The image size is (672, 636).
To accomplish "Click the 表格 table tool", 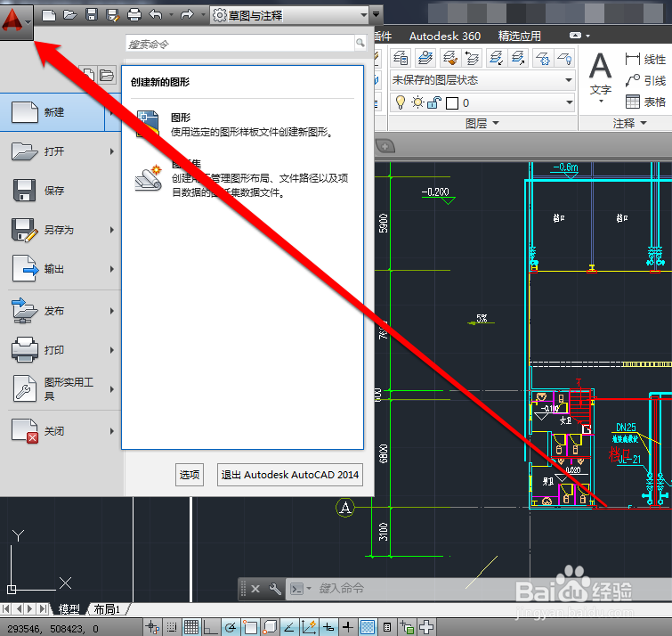I will click(645, 102).
